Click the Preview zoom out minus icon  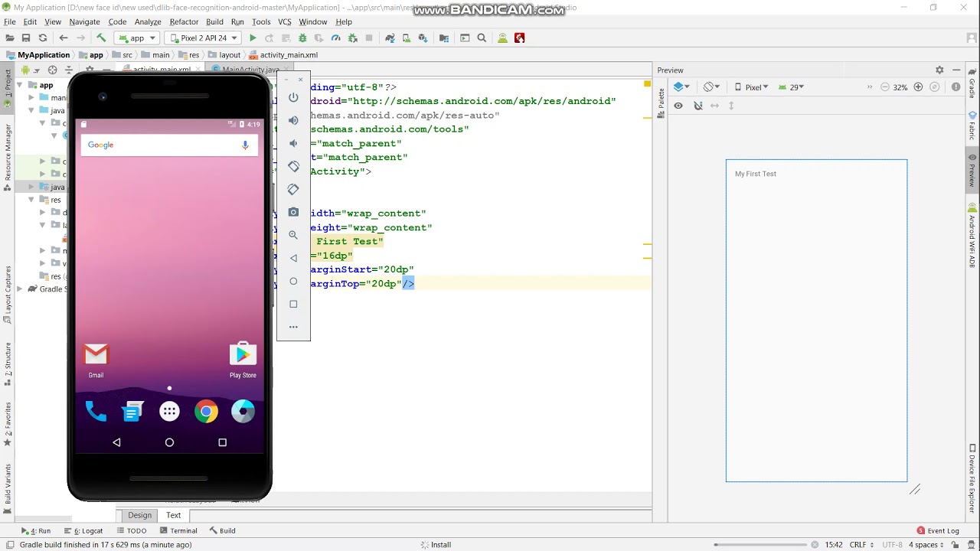point(885,87)
